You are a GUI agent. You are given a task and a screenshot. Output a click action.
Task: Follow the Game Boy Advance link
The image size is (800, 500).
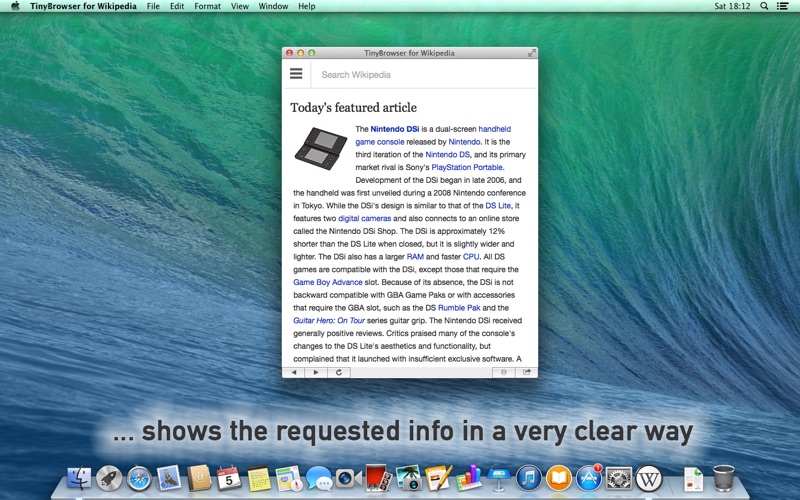pos(328,282)
